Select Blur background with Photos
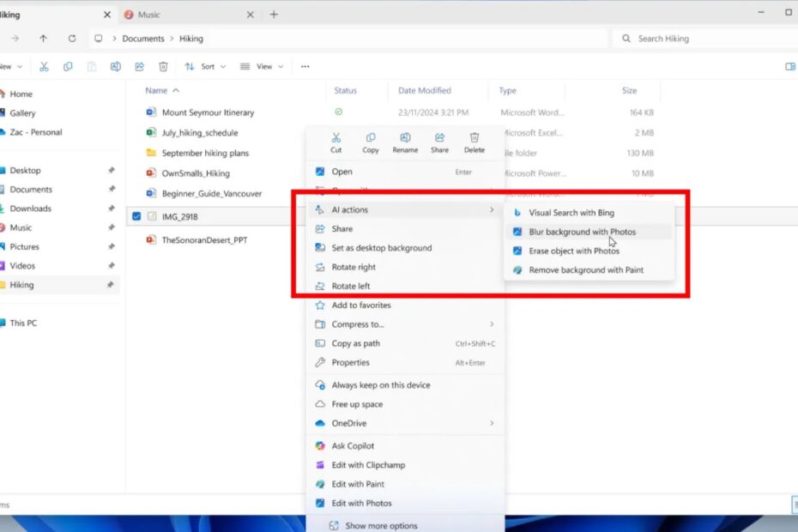 582,232
